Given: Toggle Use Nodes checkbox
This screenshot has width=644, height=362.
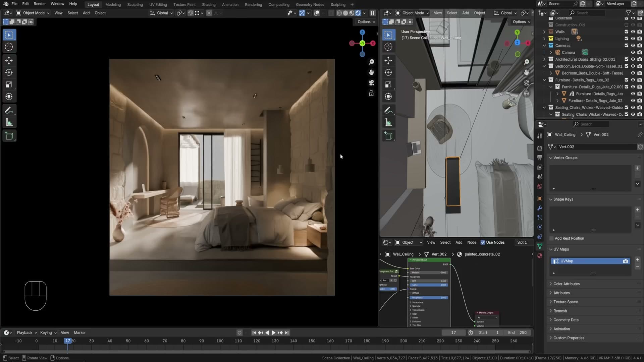Looking at the screenshot, I should tap(483, 242).
